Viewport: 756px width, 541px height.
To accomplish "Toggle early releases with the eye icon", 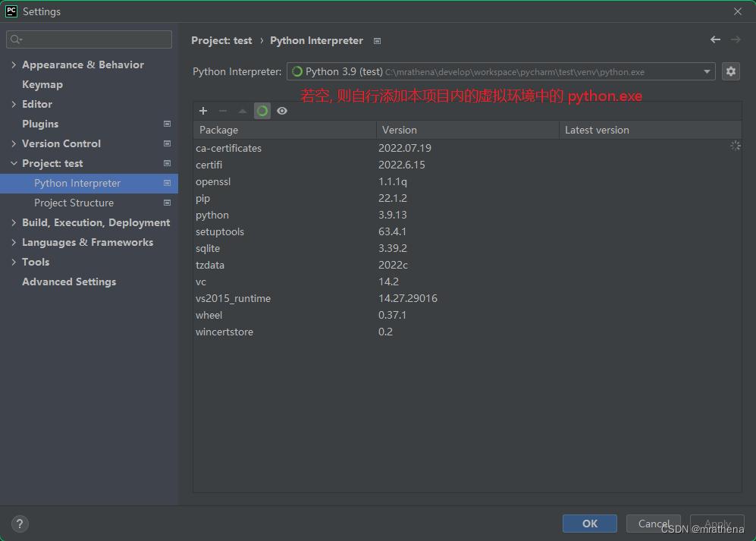I will (x=282, y=111).
